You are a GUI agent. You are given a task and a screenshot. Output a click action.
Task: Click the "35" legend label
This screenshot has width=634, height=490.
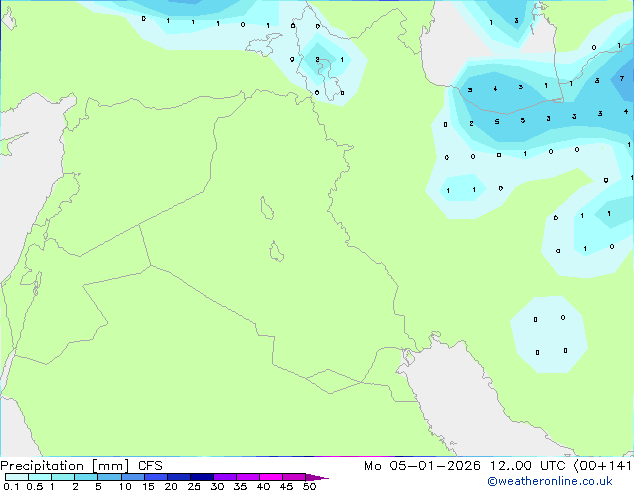pos(240,486)
